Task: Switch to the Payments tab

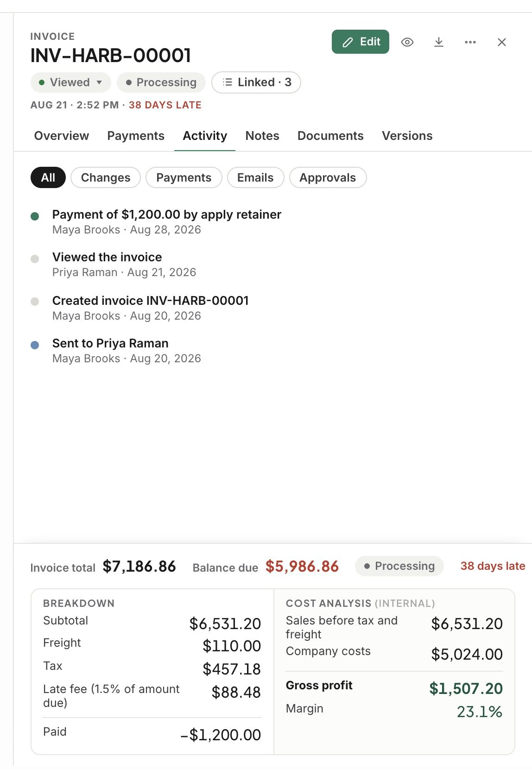Action: coord(136,136)
